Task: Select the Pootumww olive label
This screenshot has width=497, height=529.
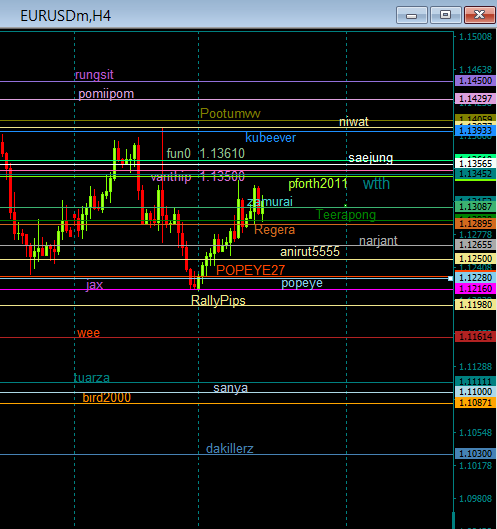Action: 230,114
